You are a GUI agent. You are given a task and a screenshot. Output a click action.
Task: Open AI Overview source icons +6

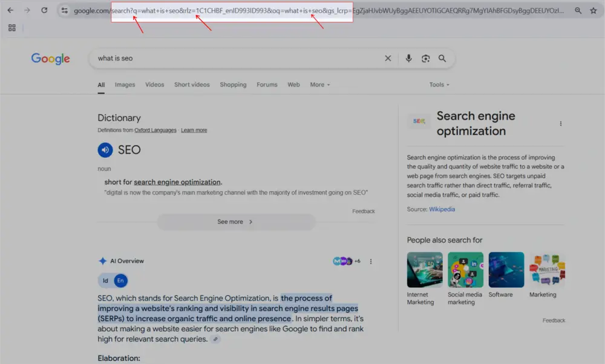coord(347,261)
